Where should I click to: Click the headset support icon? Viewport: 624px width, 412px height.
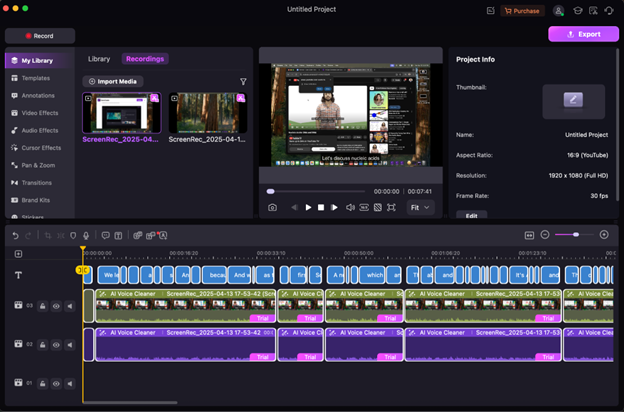609,11
